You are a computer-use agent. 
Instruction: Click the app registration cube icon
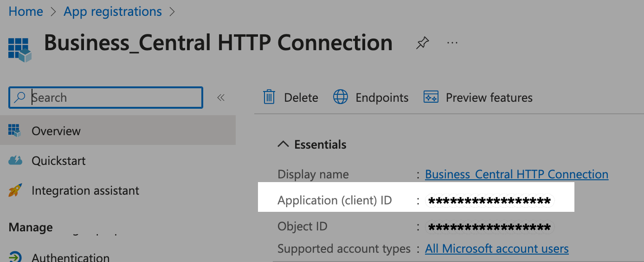point(20,49)
